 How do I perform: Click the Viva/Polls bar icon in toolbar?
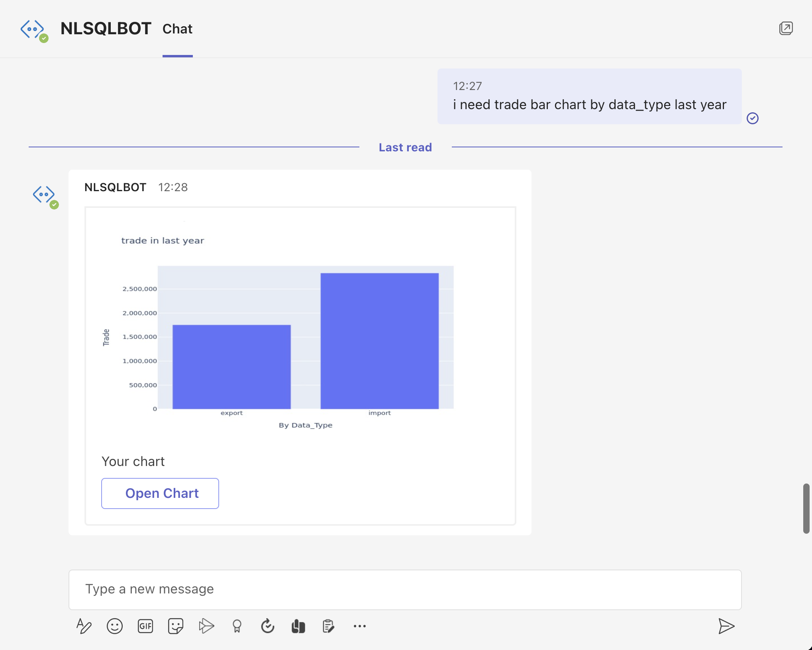298,626
